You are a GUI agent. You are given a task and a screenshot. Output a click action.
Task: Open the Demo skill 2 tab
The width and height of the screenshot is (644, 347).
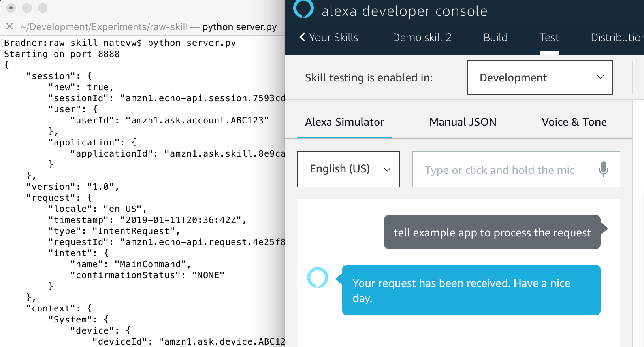click(422, 38)
